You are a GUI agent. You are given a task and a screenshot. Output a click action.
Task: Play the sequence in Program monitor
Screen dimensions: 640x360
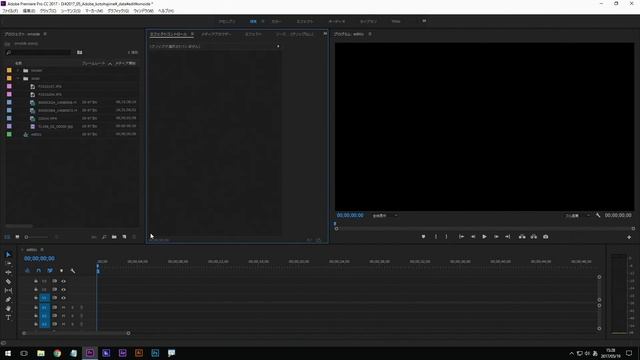(x=484, y=237)
